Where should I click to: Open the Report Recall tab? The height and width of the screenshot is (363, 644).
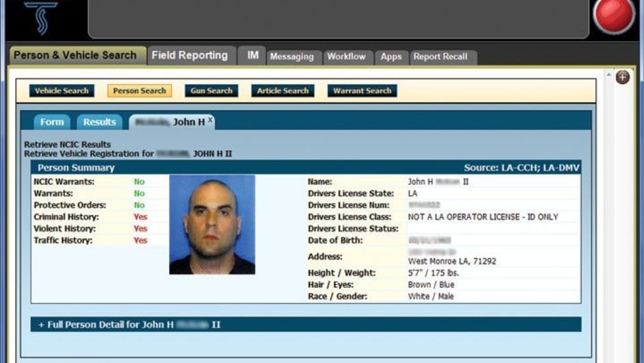(441, 57)
